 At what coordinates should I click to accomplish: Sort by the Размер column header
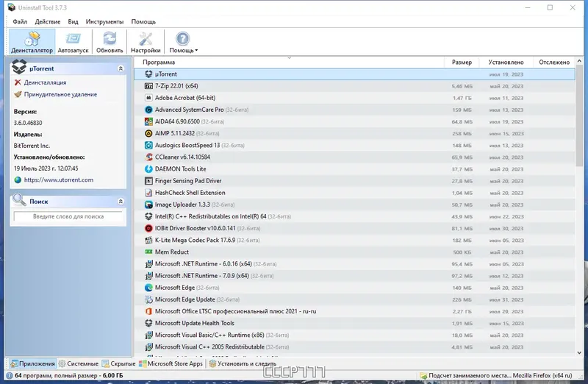[462, 63]
